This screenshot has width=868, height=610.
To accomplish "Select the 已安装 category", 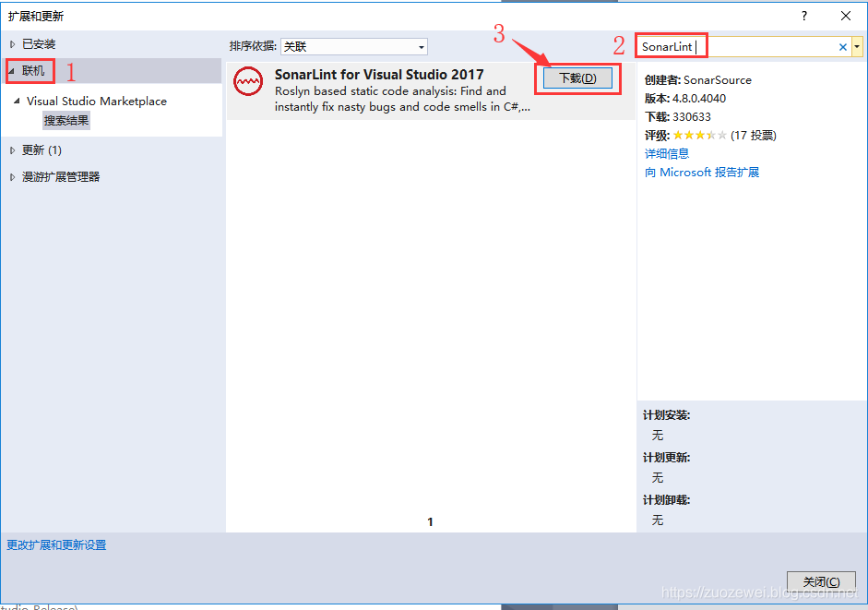I will [x=39, y=44].
